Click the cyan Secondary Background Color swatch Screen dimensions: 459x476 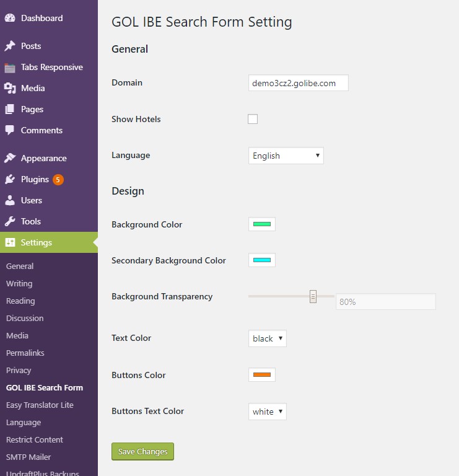(262, 260)
